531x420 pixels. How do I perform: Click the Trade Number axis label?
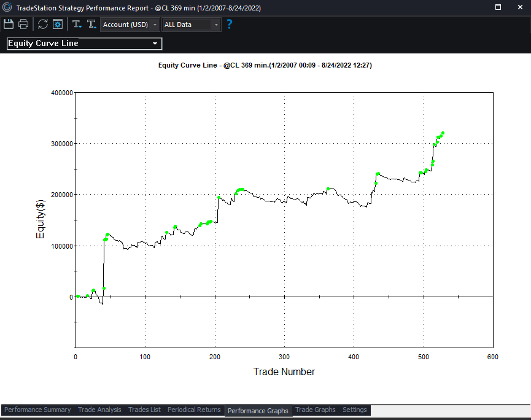(284, 371)
